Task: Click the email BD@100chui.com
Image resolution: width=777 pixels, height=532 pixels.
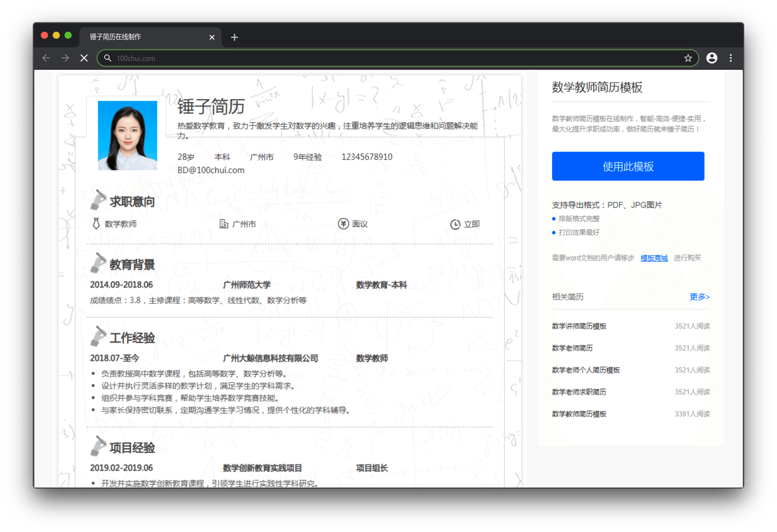Action: pos(211,170)
